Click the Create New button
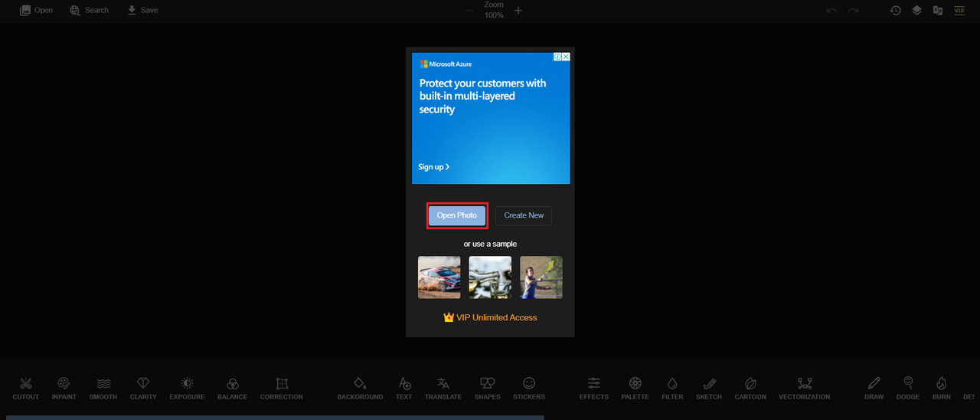The image size is (980, 420). (524, 215)
